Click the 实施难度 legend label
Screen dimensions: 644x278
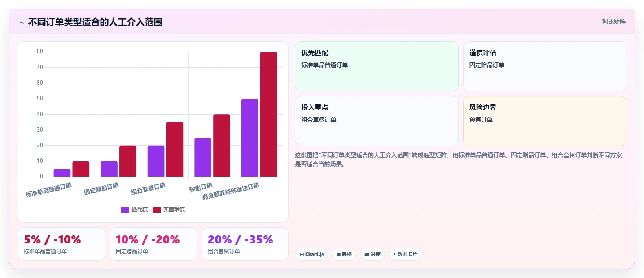click(x=174, y=209)
